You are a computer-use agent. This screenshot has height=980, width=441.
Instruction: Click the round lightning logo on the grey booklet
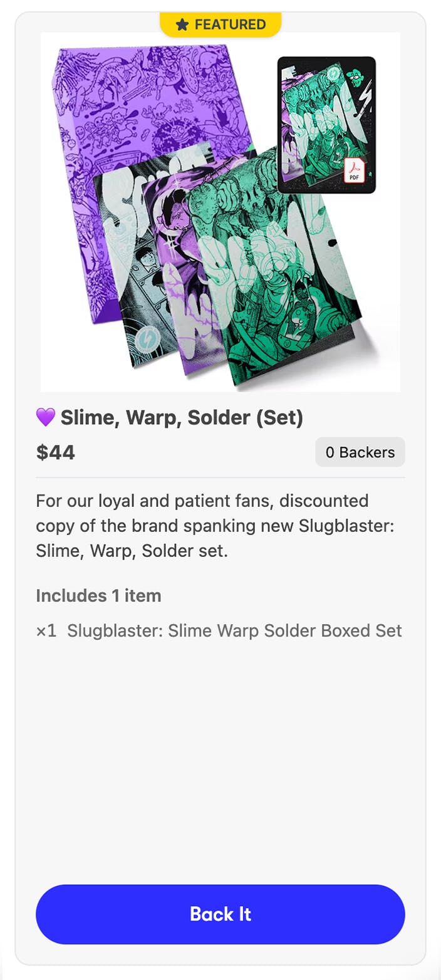pos(147,342)
